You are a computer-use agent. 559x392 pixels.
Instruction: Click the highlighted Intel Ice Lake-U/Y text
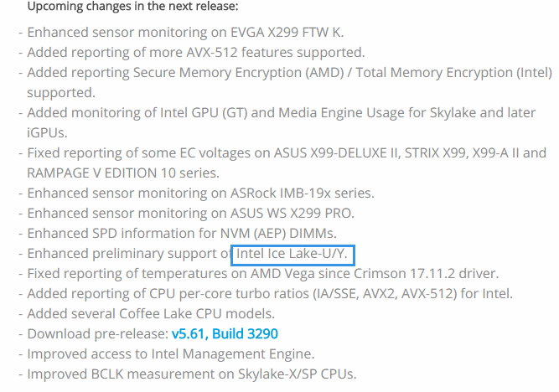[292, 254]
